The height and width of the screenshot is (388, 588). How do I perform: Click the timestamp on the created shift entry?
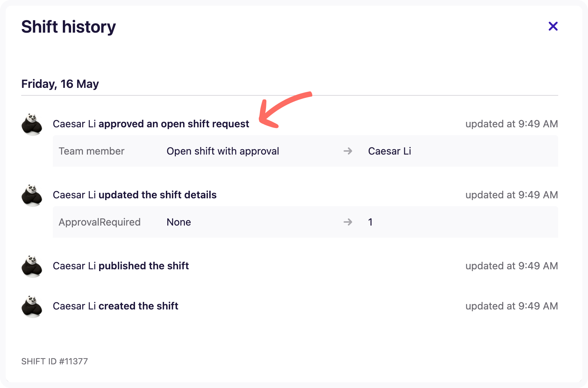pyautogui.click(x=511, y=306)
